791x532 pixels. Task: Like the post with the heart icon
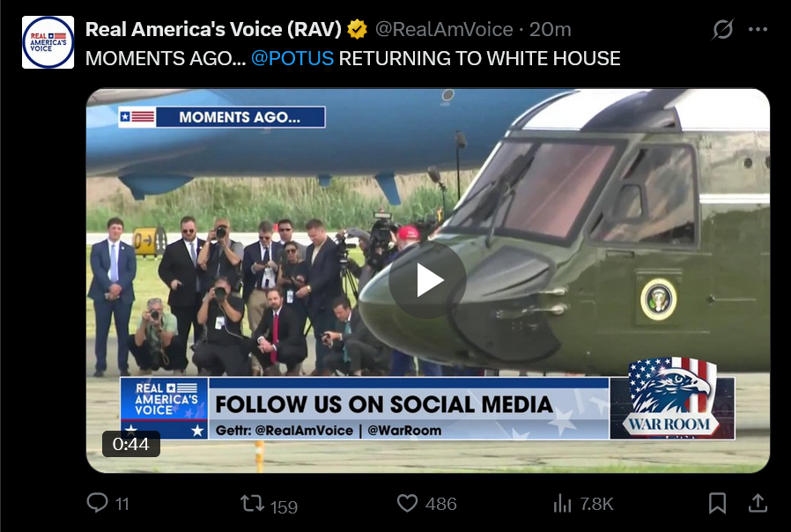pos(407,503)
